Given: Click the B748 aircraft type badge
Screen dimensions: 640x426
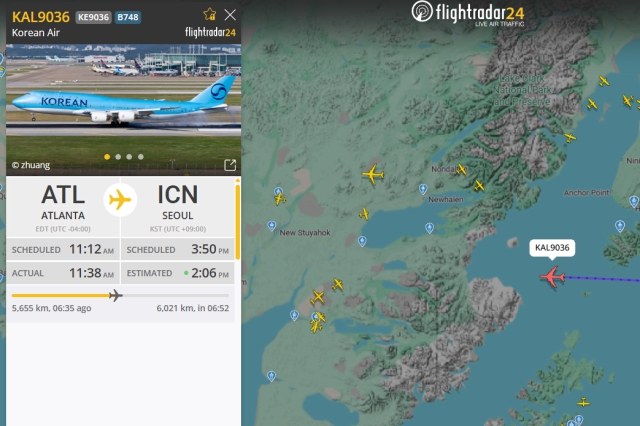Looking at the screenshot, I should tap(128, 17).
